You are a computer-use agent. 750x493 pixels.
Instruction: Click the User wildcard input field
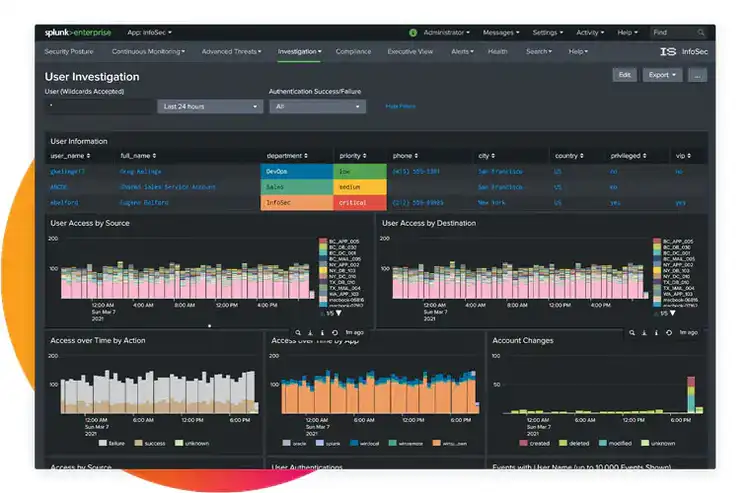tap(98, 106)
